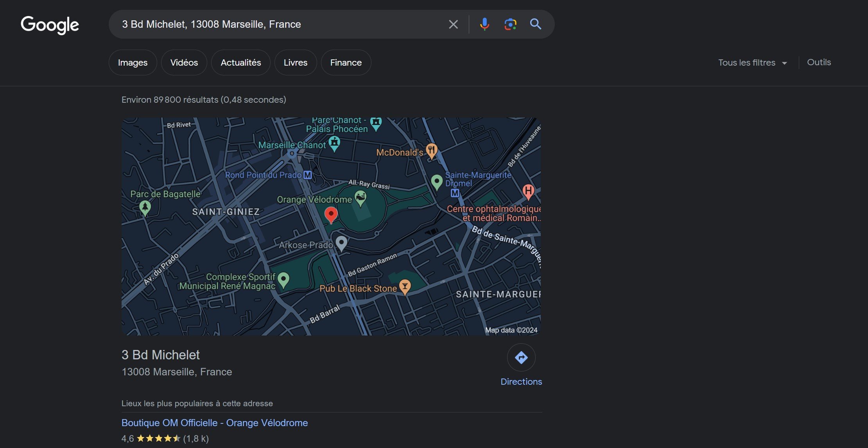Start a voice search with the microphone icon

(484, 24)
